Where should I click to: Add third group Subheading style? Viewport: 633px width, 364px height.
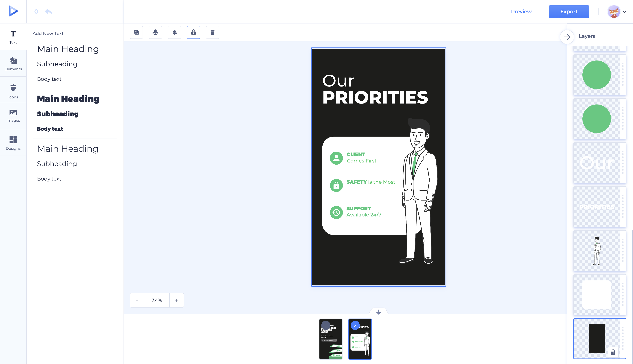[x=57, y=164]
